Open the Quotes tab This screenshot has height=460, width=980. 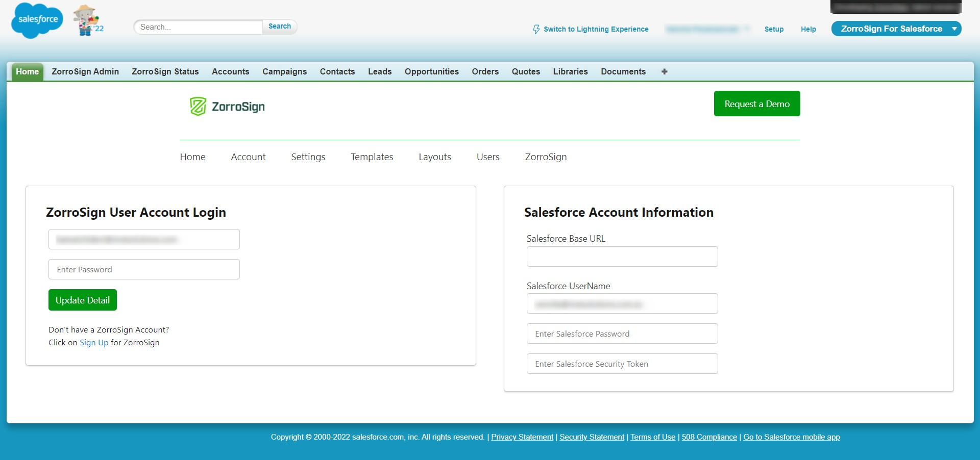(526, 71)
